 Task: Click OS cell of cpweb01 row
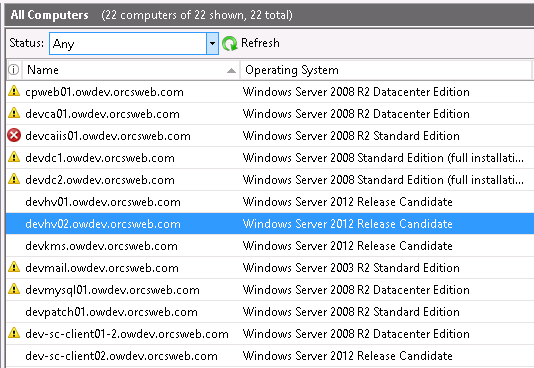[x=356, y=92]
